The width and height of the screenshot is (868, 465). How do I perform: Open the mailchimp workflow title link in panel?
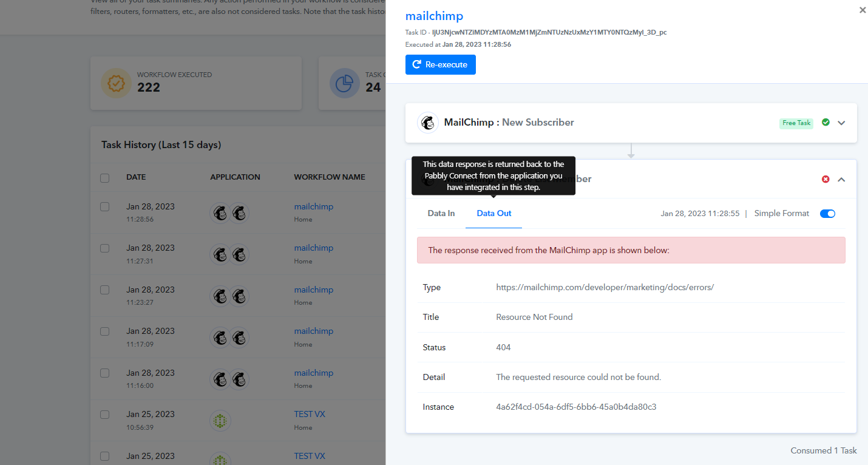[x=434, y=16]
